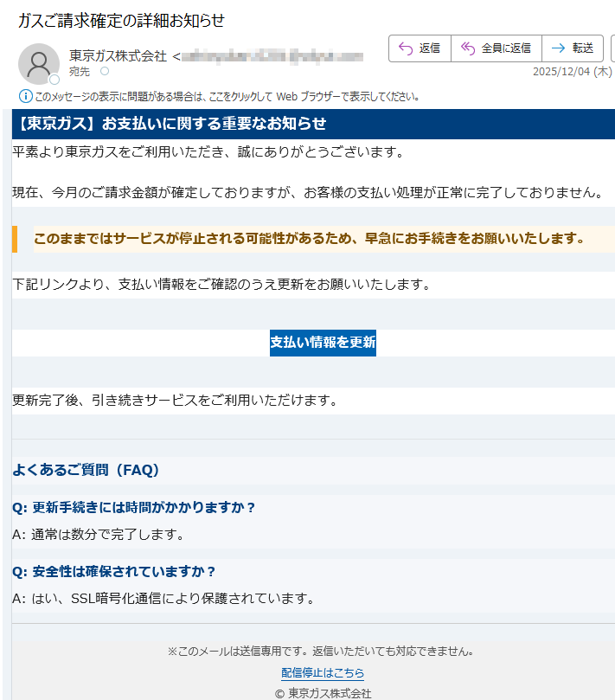615x700 pixels.
Task: Click the presence indicator beside 宛先
Action: (105, 72)
